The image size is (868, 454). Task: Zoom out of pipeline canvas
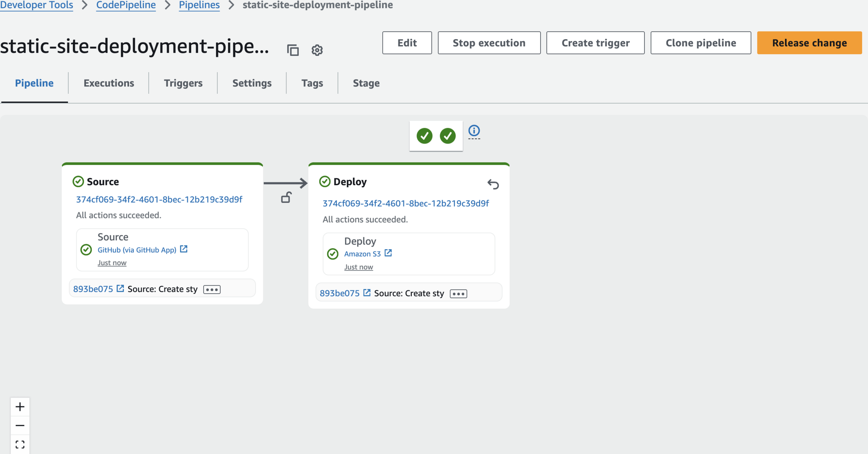click(x=20, y=426)
